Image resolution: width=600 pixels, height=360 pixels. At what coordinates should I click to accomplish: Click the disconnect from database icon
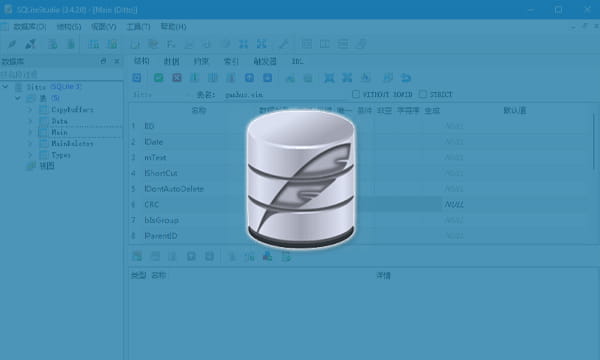(30, 44)
